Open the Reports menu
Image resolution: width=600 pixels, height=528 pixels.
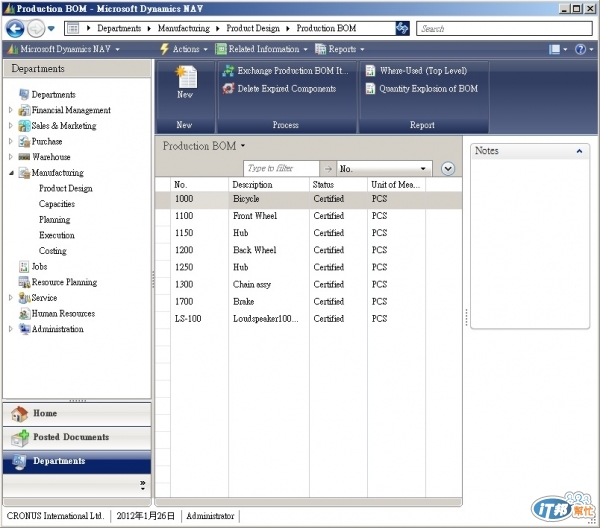(340, 49)
